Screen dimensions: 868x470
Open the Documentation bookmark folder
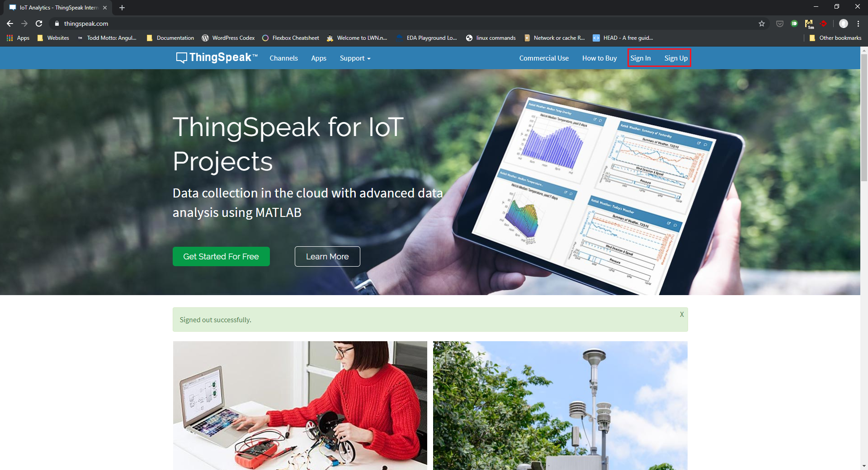click(170, 38)
